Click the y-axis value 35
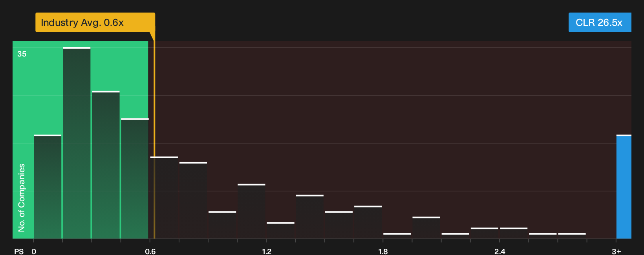 coord(22,54)
